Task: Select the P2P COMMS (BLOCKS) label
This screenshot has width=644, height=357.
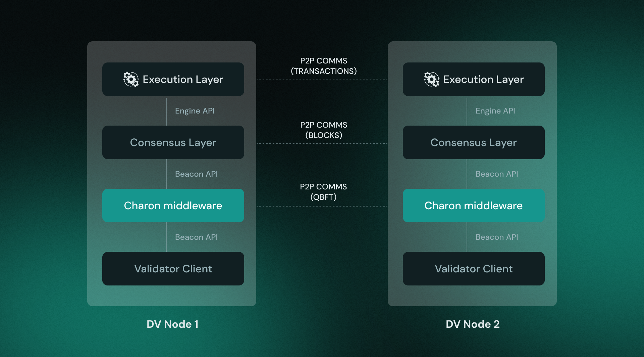Action: [323, 130]
